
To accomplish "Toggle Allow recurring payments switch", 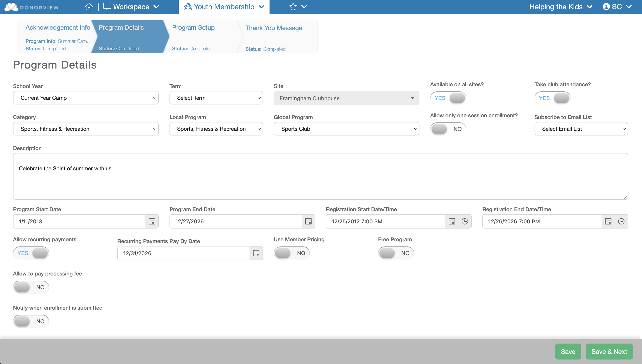I will 31,253.
